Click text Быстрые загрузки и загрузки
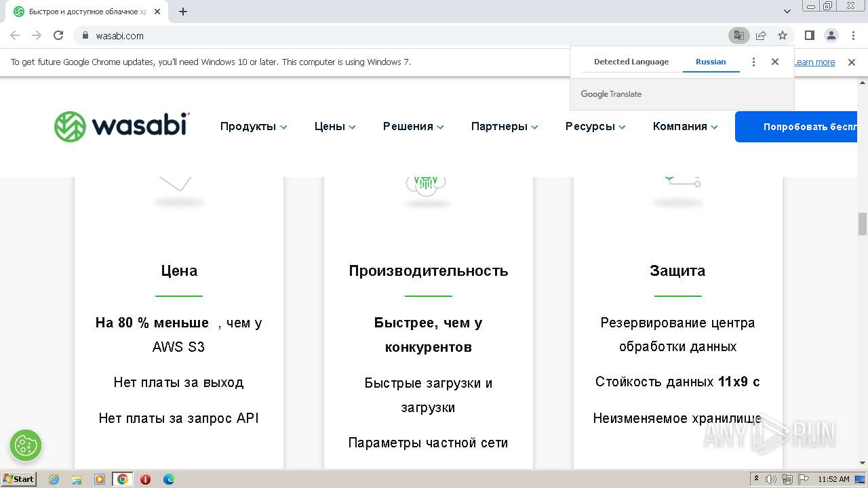 pos(429,395)
